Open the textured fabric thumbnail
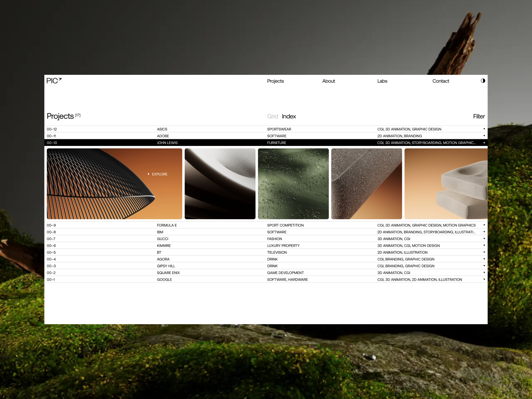This screenshot has height=399, width=532. (367, 184)
